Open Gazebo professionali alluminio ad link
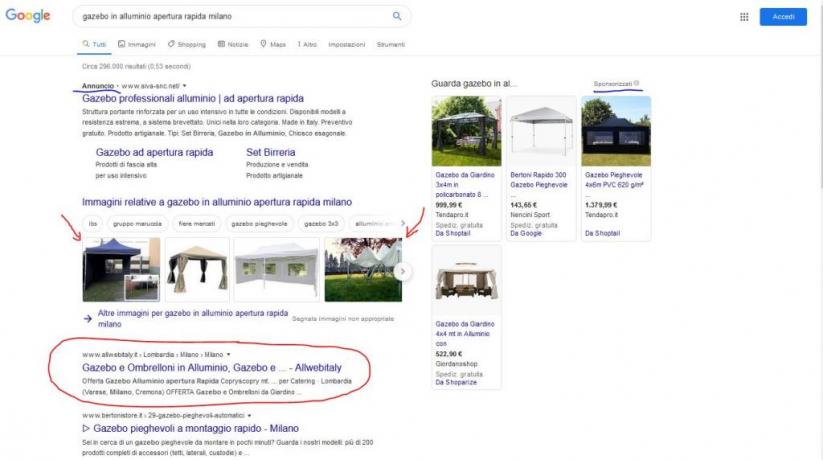The height and width of the screenshot is (460, 823). click(x=193, y=98)
